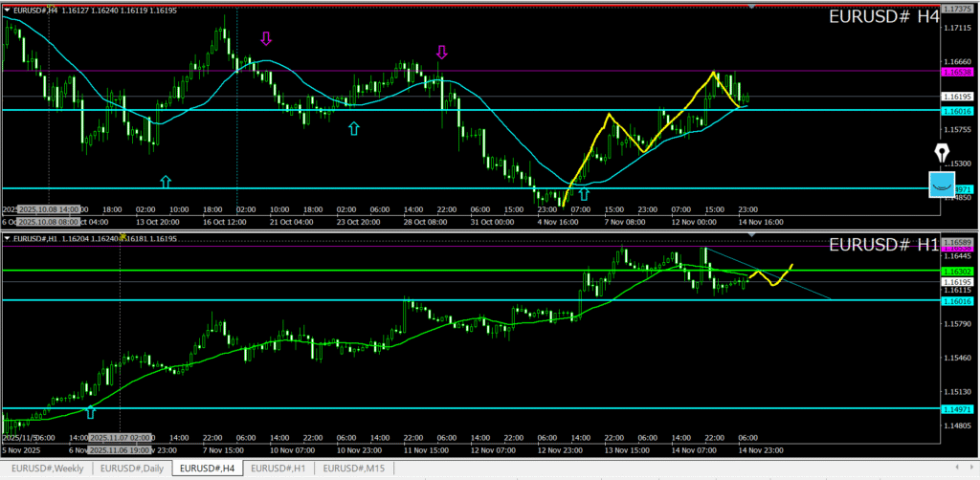Click the blue smiley face icon
The height and width of the screenshot is (480, 980).
(942, 184)
